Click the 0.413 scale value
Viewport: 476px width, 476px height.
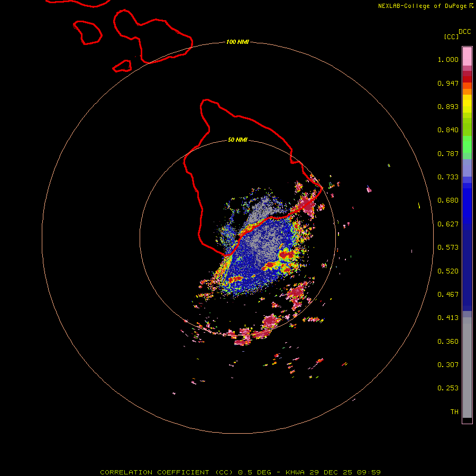click(448, 318)
